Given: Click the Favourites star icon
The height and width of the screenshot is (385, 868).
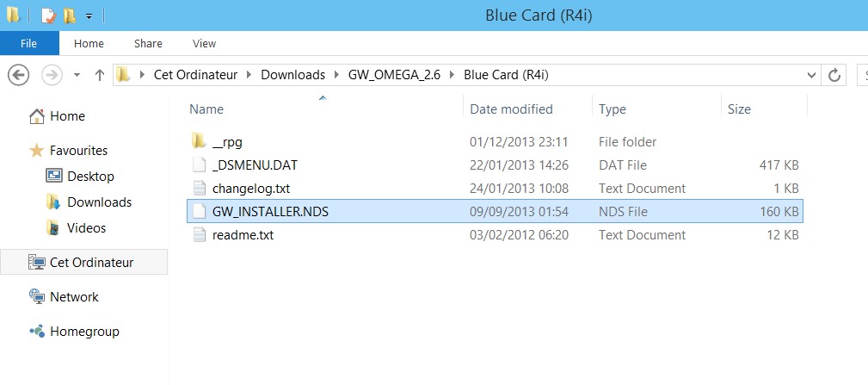Looking at the screenshot, I should coord(36,150).
